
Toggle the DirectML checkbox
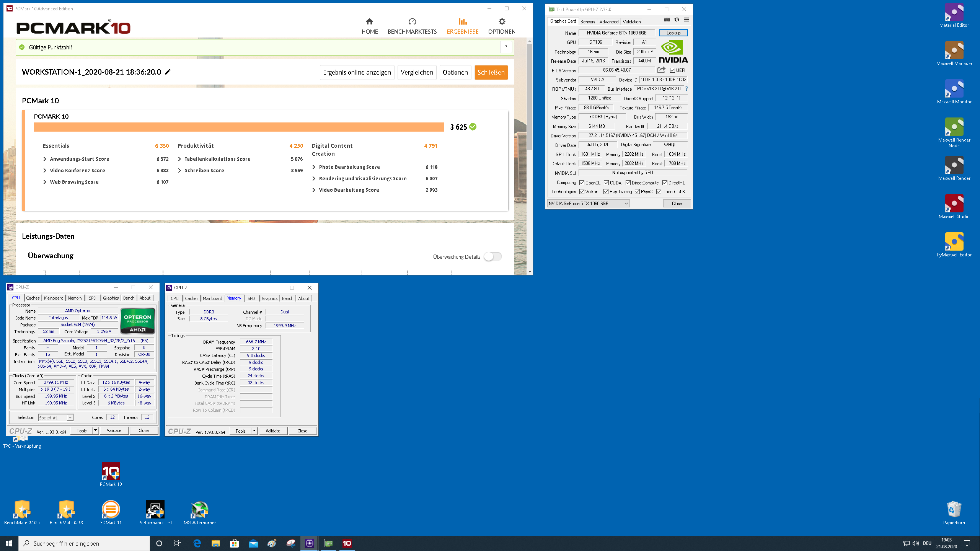(x=665, y=183)
